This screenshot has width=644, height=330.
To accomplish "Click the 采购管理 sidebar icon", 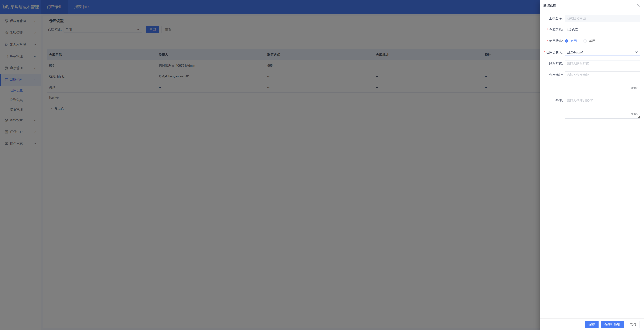I will coord(6,33).
